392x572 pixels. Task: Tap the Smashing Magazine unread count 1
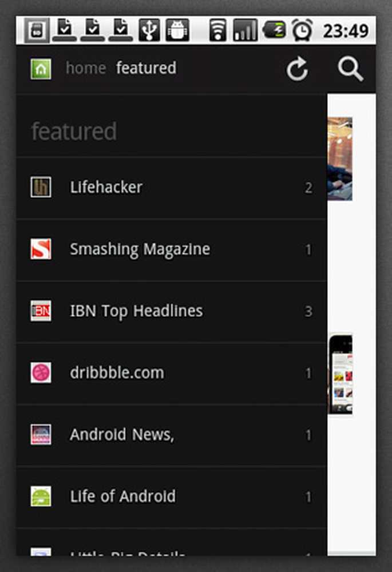[x=308, y=250]
